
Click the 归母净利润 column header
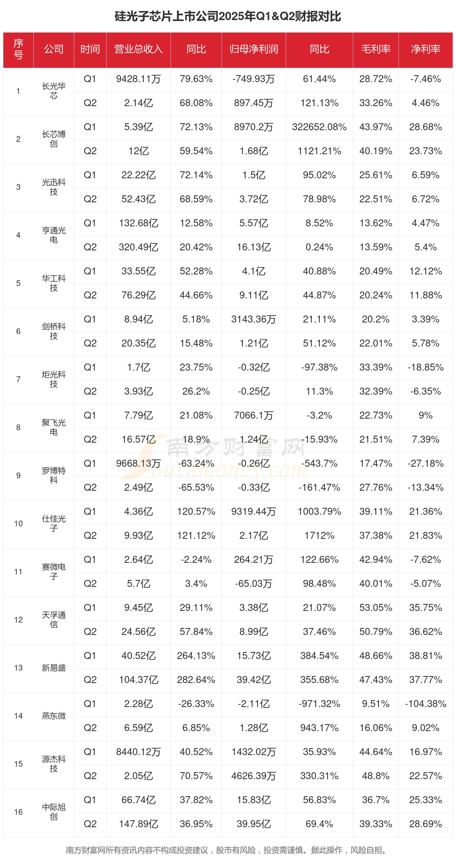pos(254,50)
